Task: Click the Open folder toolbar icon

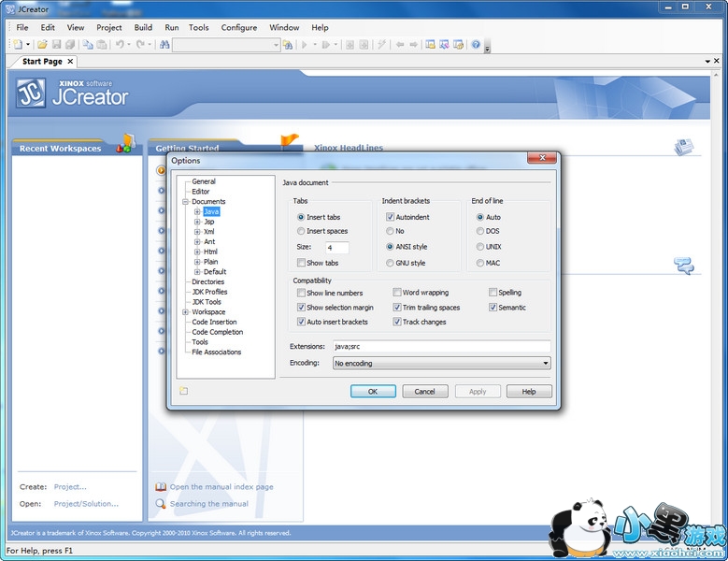Action: coord(42,45)
